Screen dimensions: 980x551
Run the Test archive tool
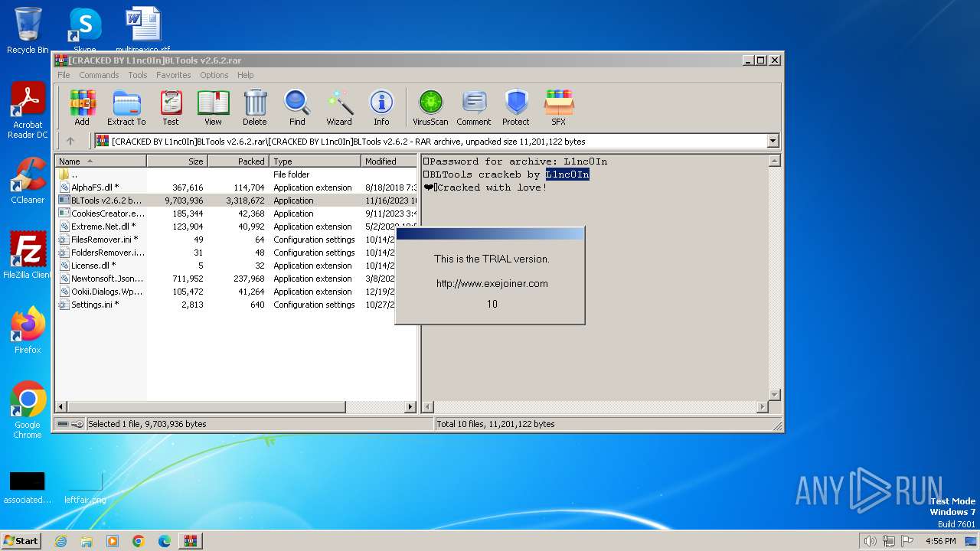pyautogui.click(x=171, y=107)
